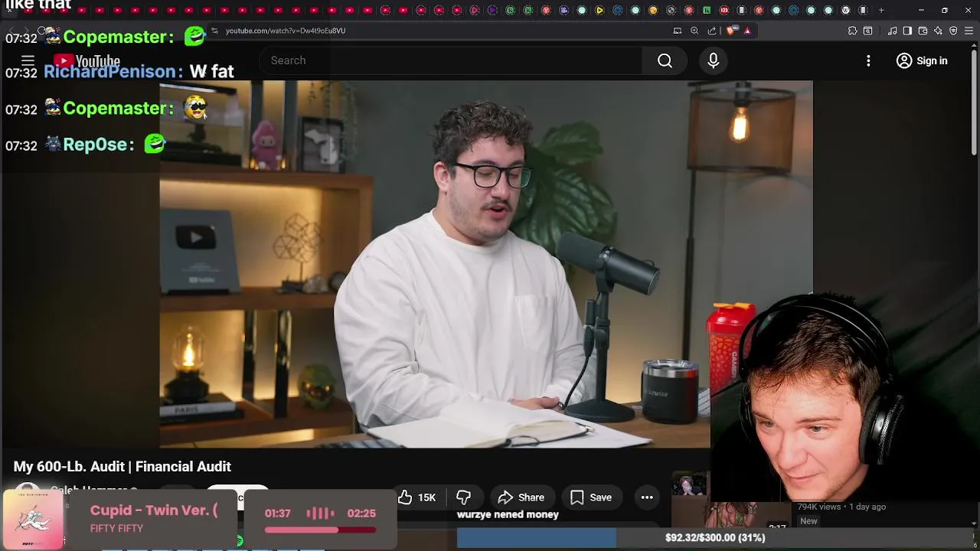The height and width of the screenshot is (551, 980).
Task: Open the Brave Wallet icon
Action: pyautogui.click(x=923, y=31)
